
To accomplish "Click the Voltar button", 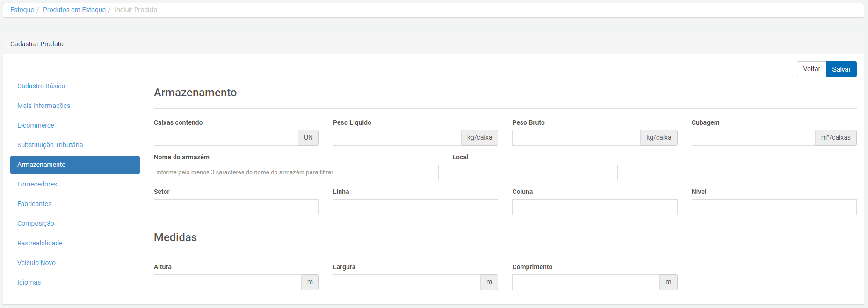I will tap(811, 69).
